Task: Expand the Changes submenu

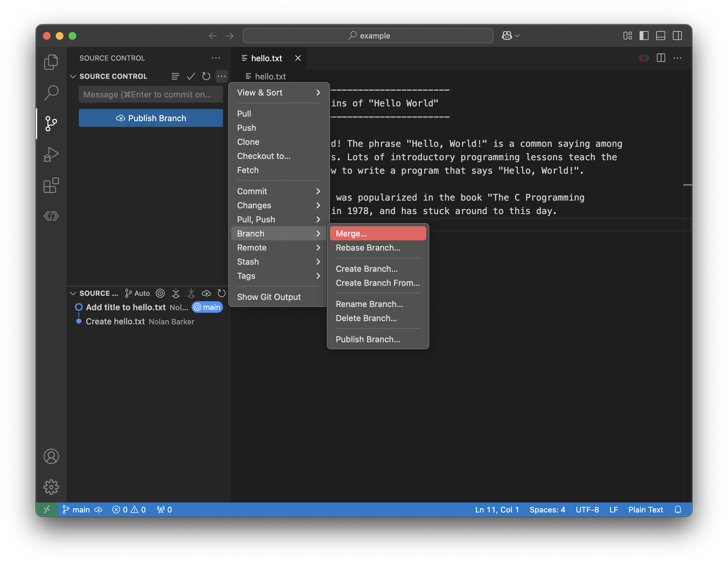Action: [279, 205]
